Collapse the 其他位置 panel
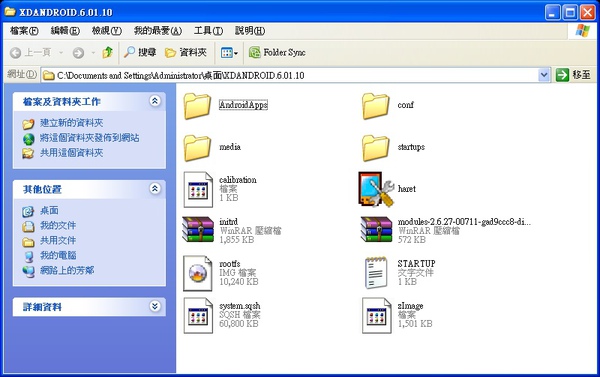This screenshot has width=600, height=377. (155, 189)
